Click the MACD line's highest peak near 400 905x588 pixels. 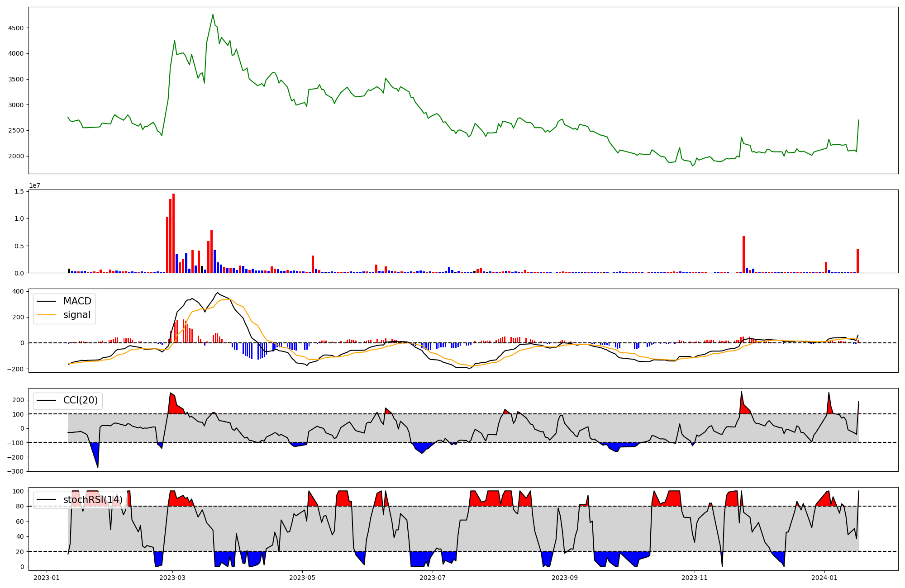pyautogui.click(x=218, y=293)
